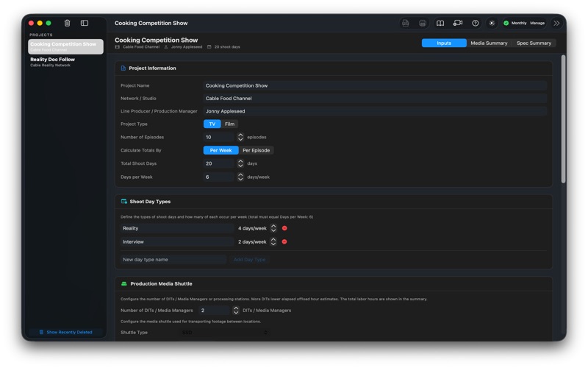Click the Days per Week value field
Viewport: 588px width, 368px height.
(219, 177)
